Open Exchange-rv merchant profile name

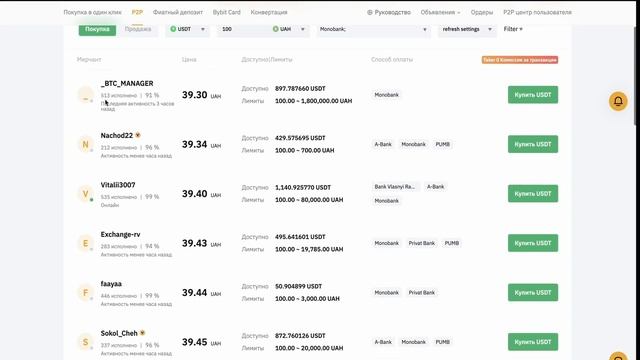tap(120, 234)
